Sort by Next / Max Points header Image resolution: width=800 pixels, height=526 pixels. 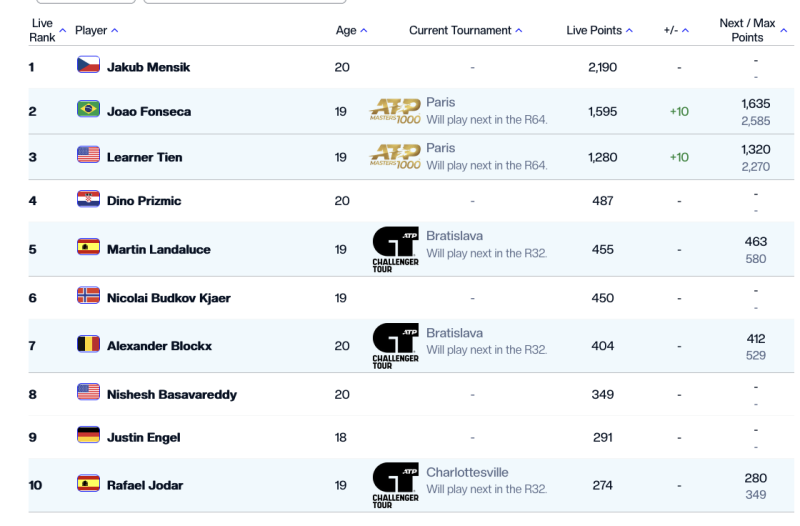752,30
